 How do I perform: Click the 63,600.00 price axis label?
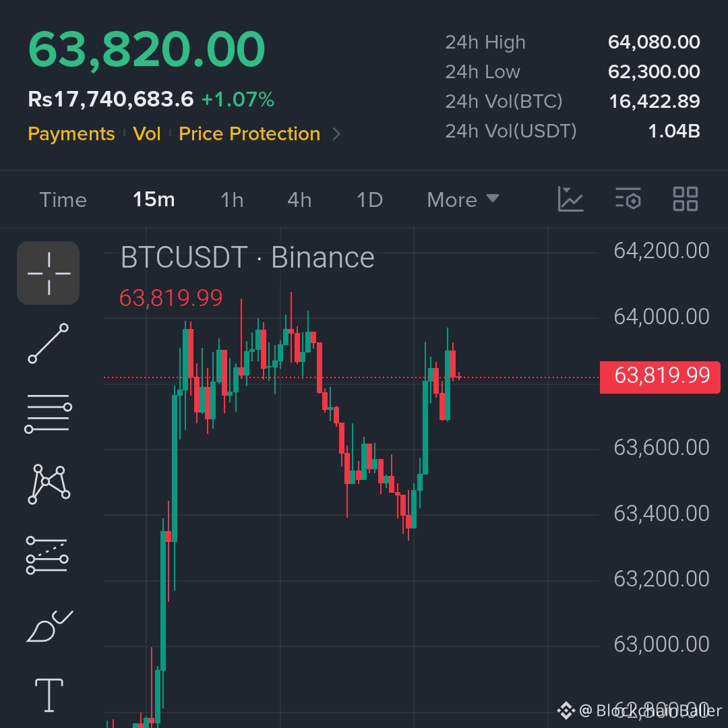click(x=661, y=448)
